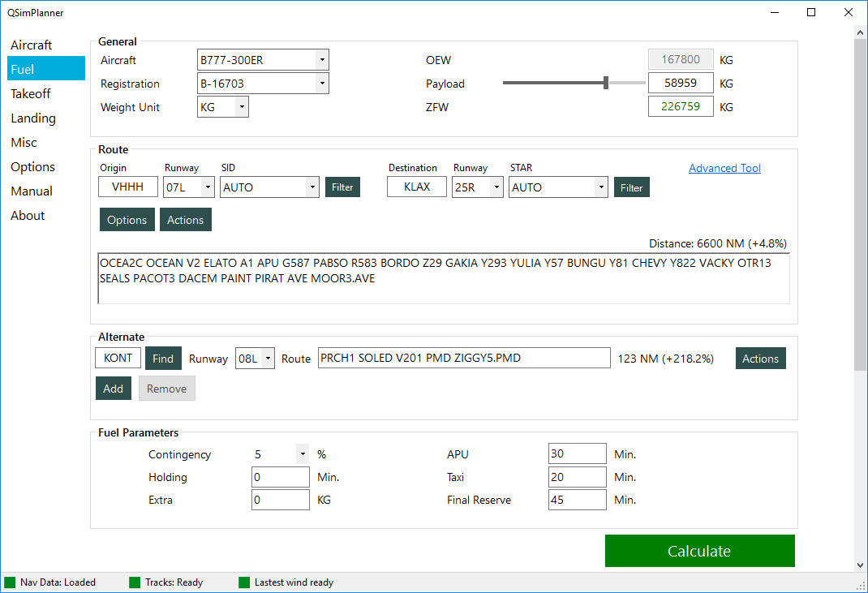Click Add alternate button
Viewport: 868px width, 593px height.
click(114, 388)
